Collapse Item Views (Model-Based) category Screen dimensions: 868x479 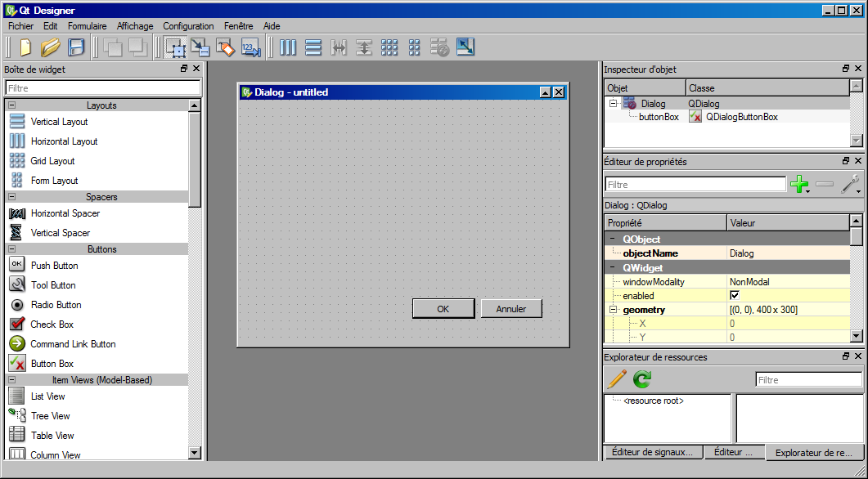pyautogui.click(x=11, y=380)
